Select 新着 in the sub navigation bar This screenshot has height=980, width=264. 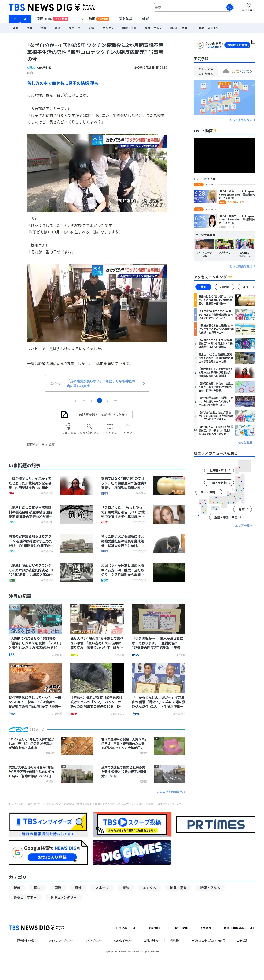tap(16, 28)
